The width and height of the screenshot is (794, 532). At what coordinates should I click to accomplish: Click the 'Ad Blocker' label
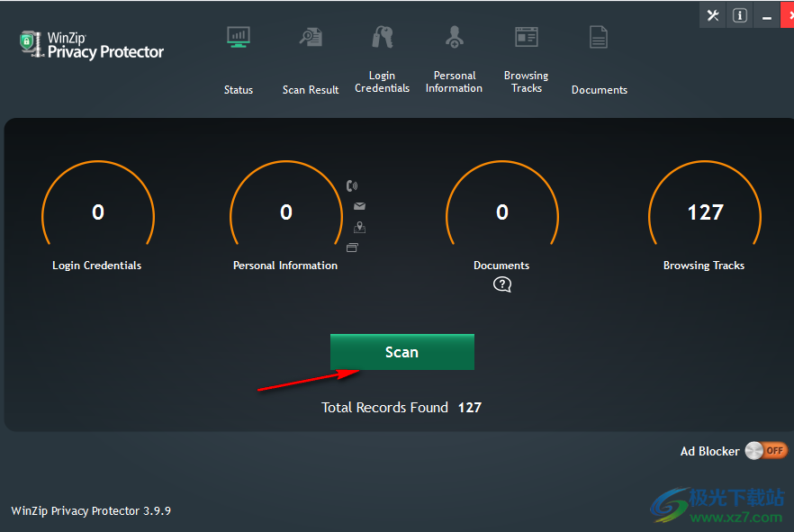[x=709, y=451]
